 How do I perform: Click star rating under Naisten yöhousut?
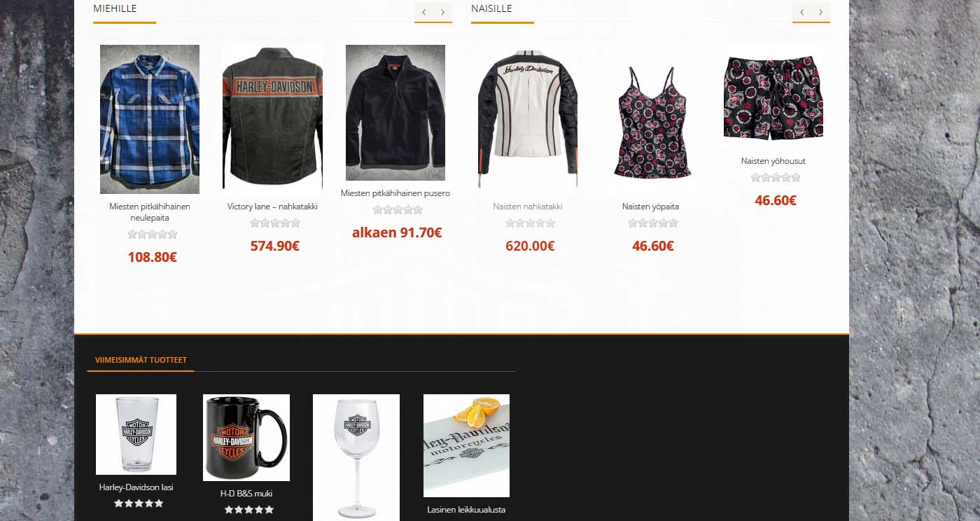click(776, 178)
